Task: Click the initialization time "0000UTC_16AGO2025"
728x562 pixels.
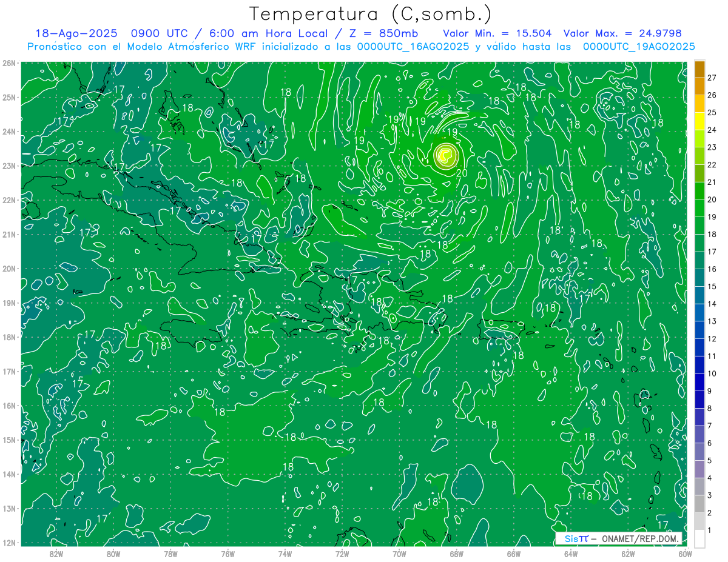Action: 413,47
